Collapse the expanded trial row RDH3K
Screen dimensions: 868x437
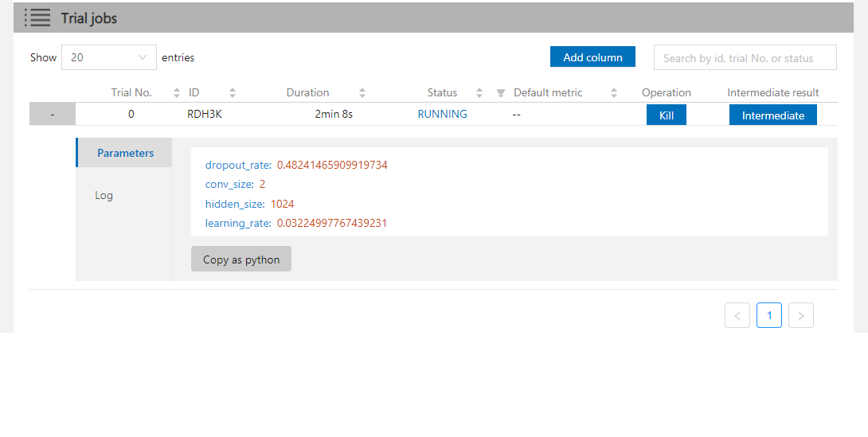53,115
